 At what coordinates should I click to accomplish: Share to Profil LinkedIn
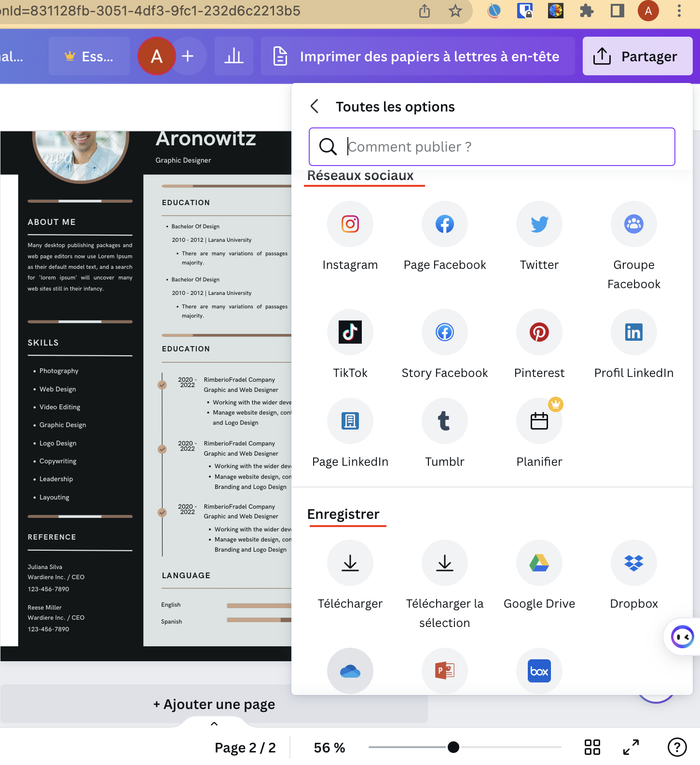[634, 332]
